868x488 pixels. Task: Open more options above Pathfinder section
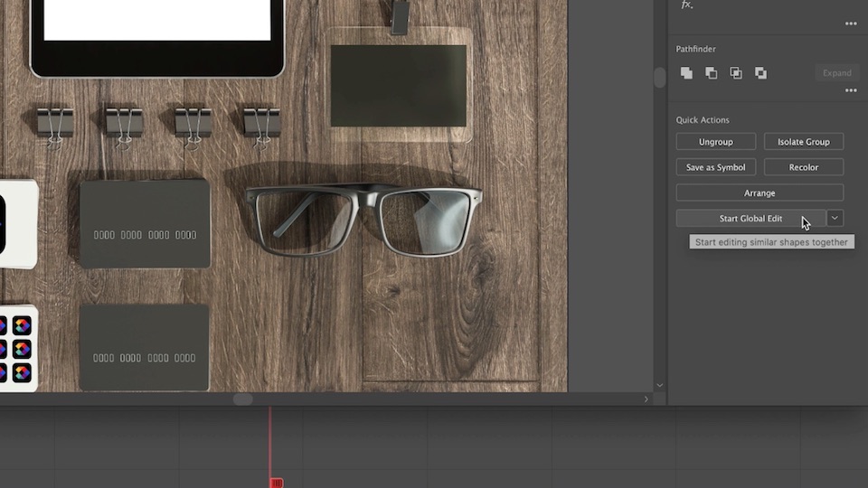tap(851, 23)
